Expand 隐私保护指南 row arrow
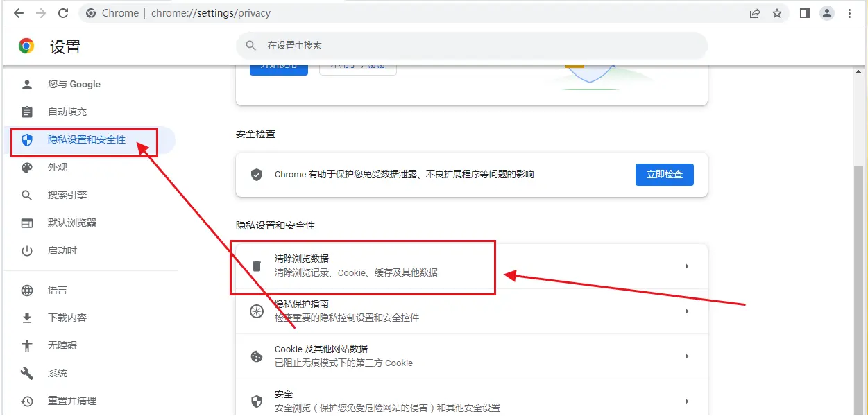This screenshot has width=868, height=416. click(x=686, y=311)
